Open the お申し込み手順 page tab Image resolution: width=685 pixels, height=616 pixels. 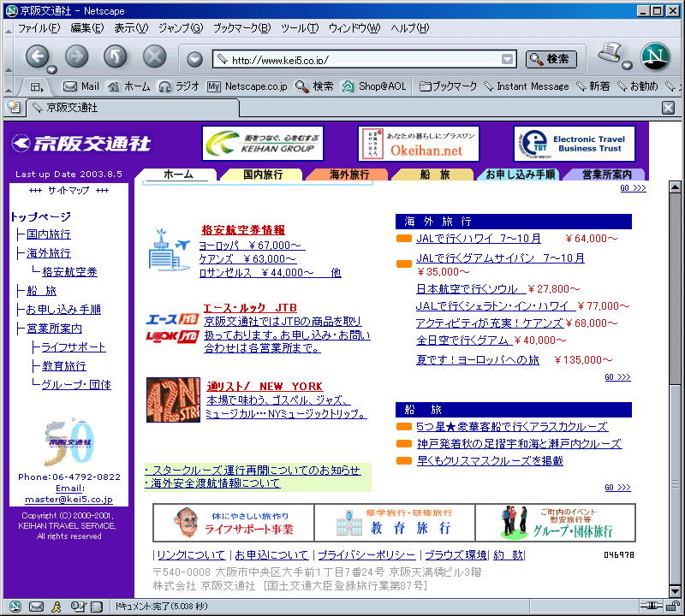520,175
